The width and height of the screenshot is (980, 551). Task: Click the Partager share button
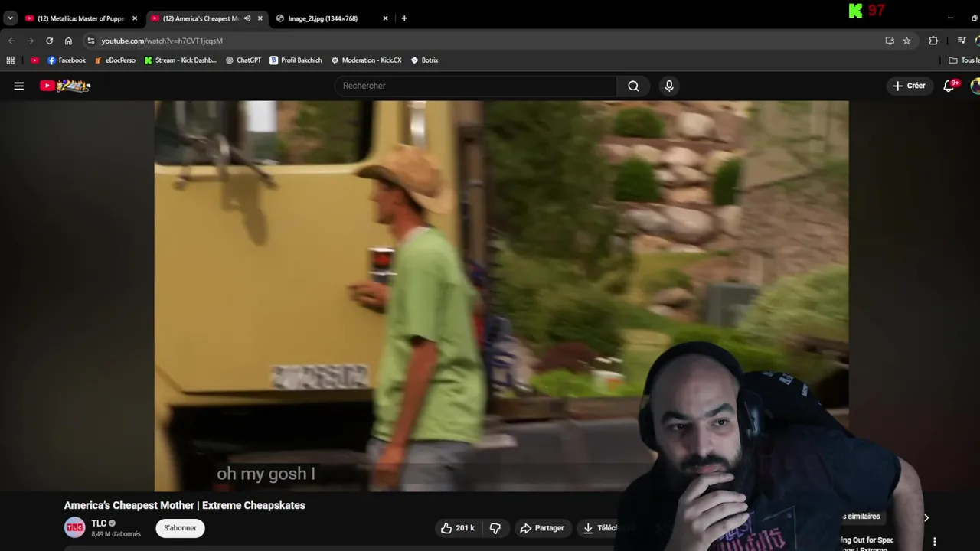pyautogui.click(x=542, y=528)
